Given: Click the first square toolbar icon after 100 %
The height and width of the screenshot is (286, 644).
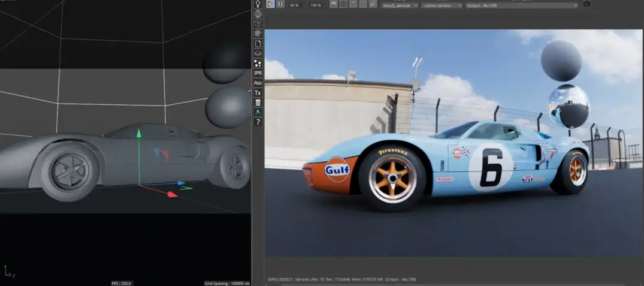Looking at the screenshot, I should coord(334,4).
